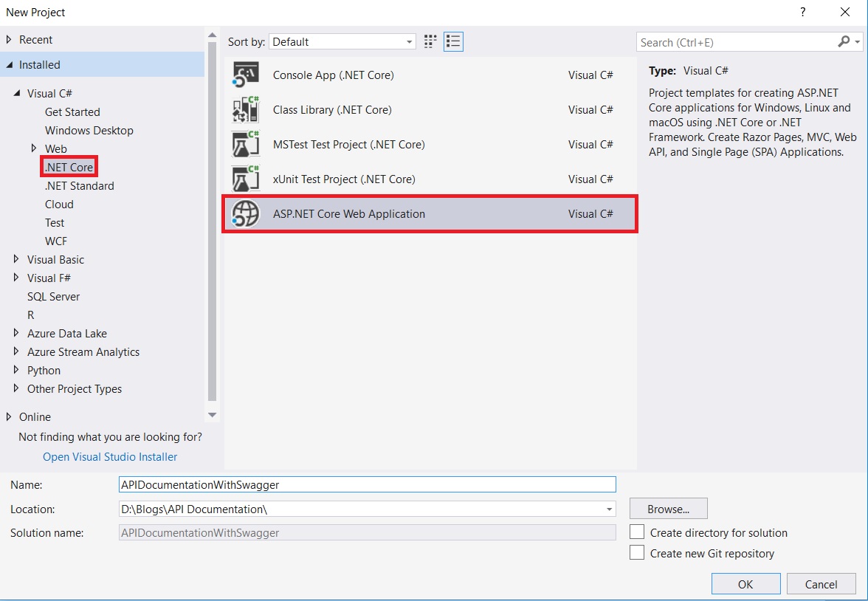Viewport: 868px width, 601px height.
Task: Select the ASP.NET Core Web Application icon
Action: pyautogui.click(x=244, y=213)
